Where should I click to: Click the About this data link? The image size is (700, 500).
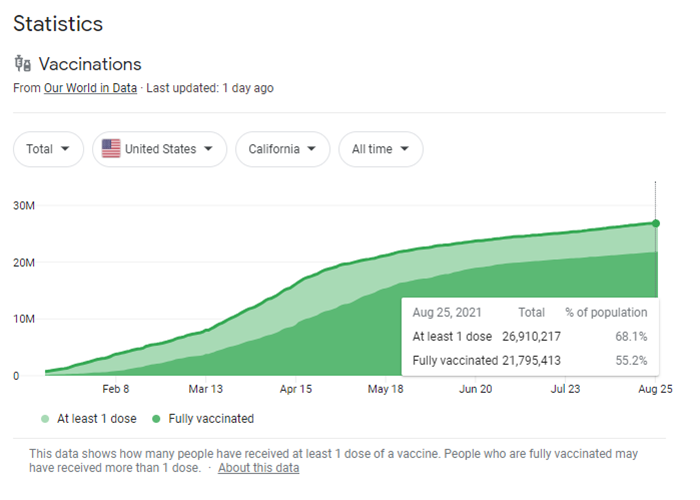[x=258, y=468]
